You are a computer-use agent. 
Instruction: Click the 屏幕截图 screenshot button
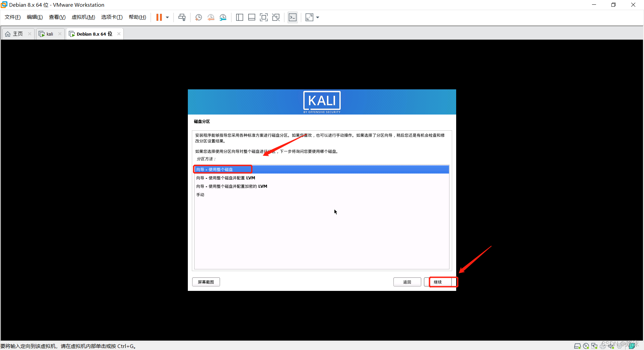pos(206,282)
